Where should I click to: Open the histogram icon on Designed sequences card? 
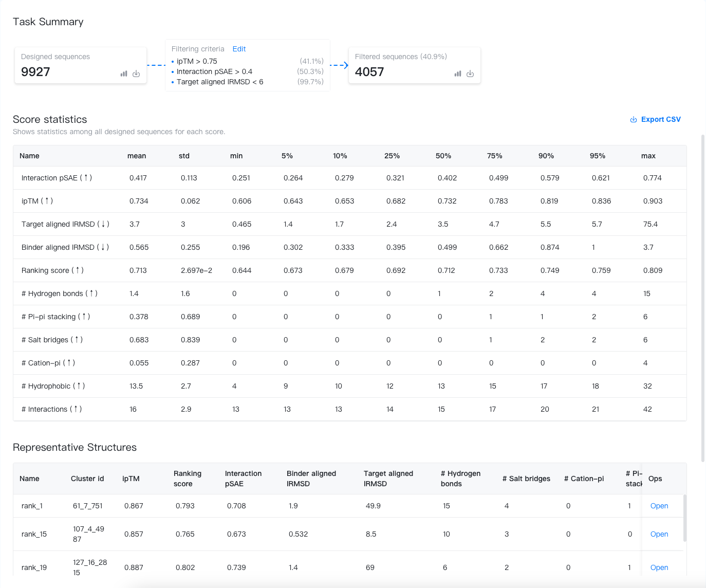124,73
